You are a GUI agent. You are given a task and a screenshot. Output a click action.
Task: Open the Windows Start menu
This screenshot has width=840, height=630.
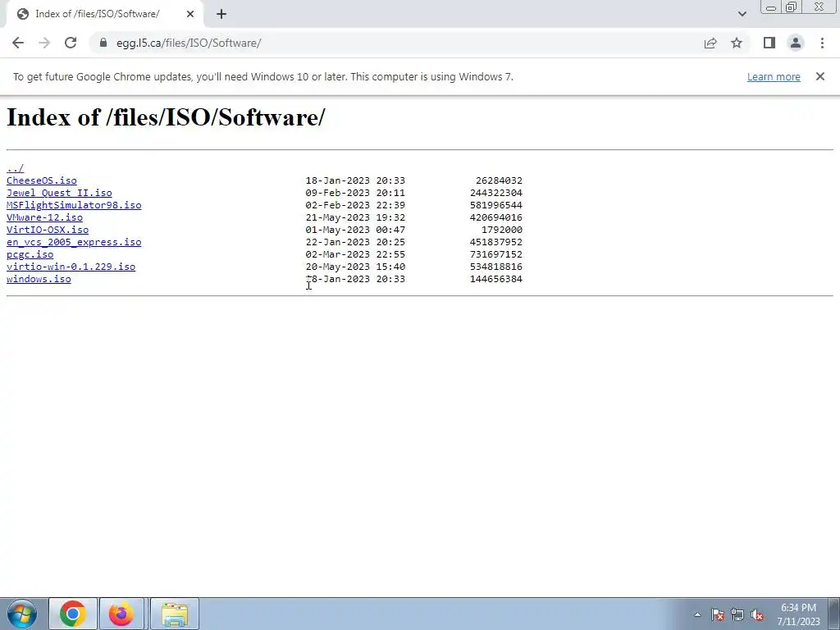coord(22,614)
